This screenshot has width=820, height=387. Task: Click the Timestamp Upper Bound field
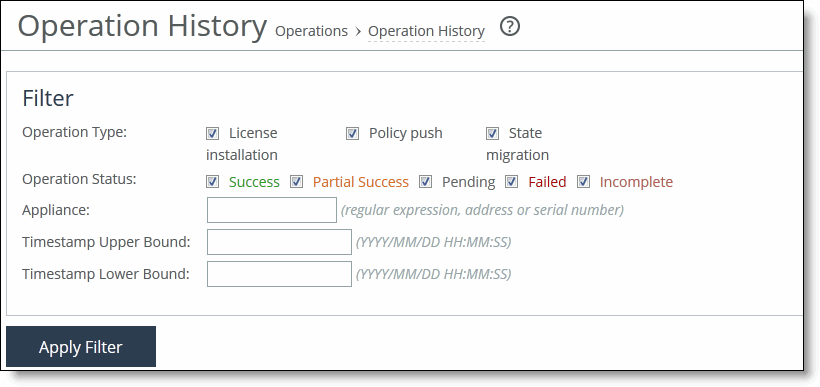(279, 242)
